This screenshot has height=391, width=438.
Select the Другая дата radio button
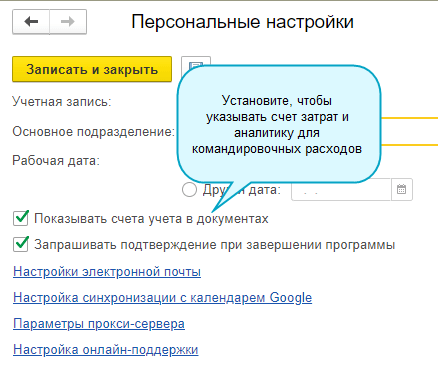(x=189, y=190)
